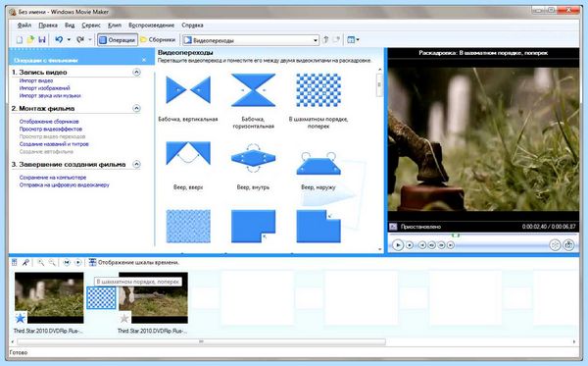The height and width of the screenshot is (366, 588).
Task: Open the redo history dropdown arrow
Action: pyautogui.click(x=89, y=40)
